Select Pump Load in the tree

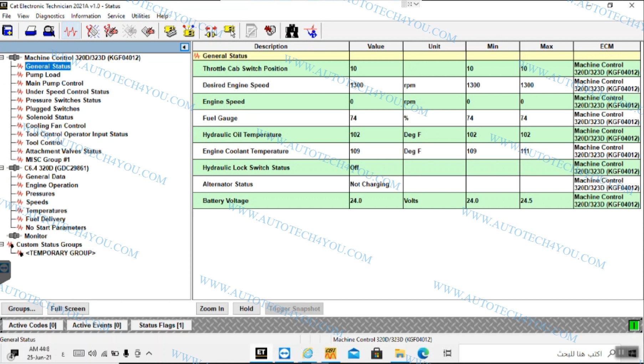[x=43, y=75]
